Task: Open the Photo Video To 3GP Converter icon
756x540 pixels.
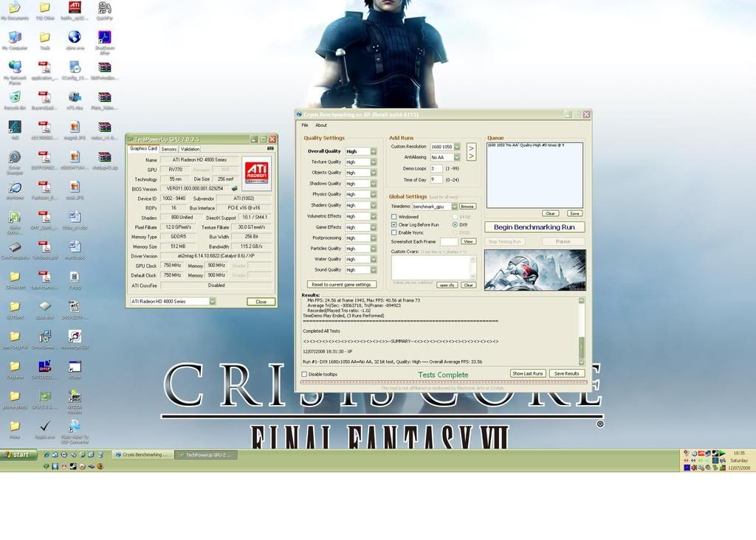Action: (75, 427)
